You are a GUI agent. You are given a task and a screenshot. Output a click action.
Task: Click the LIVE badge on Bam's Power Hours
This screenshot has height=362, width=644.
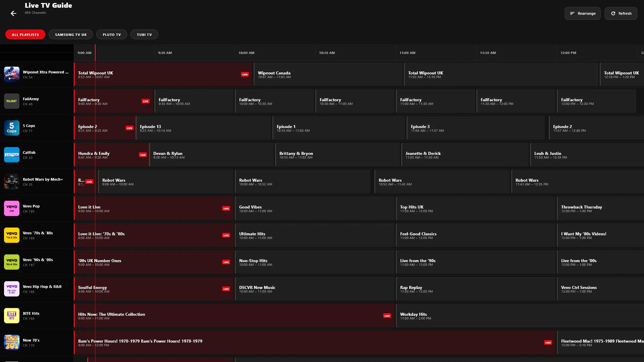[x=548, y=343]
